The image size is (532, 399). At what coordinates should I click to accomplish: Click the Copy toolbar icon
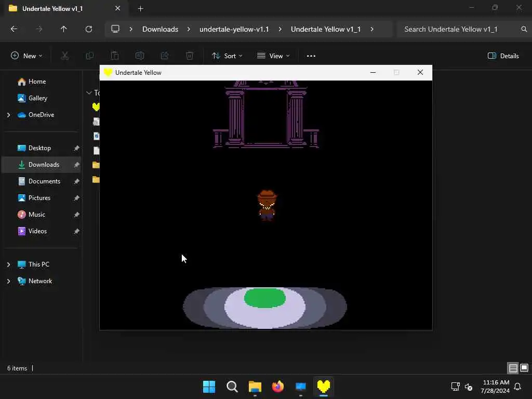click(x=89, y=56)
